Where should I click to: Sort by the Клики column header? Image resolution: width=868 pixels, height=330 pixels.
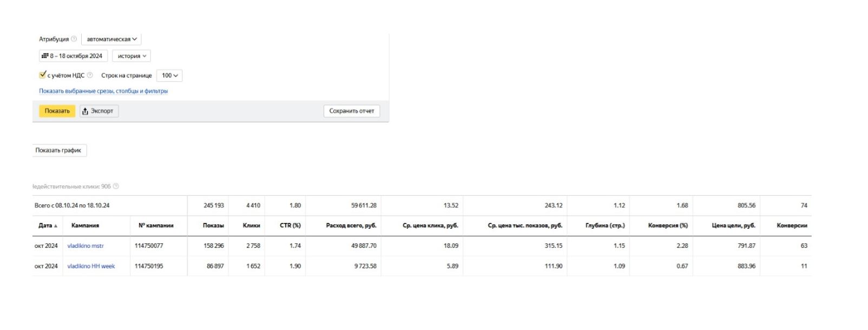pyautogui.click(x=251, y=226)
